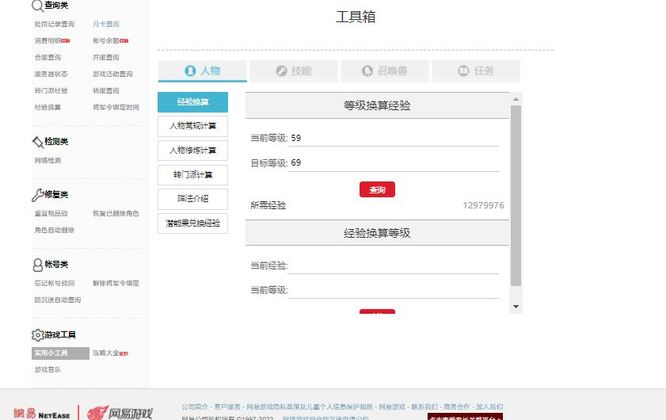Click the pin icon beside 检测类

pos(38,142)
